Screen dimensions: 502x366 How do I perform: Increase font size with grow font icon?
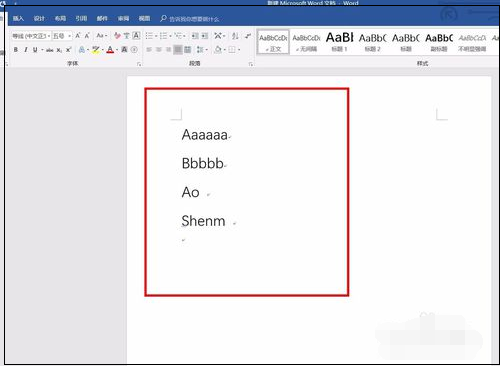[x=78, y=35]
